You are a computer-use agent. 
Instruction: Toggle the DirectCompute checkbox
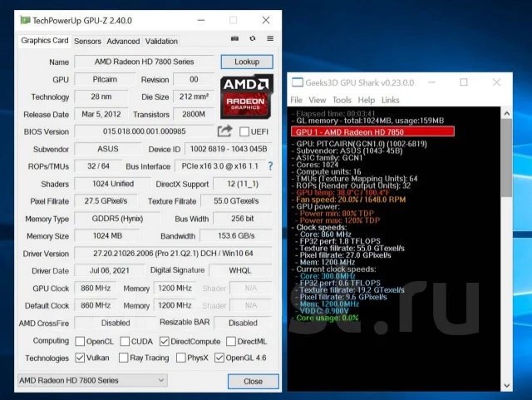pos(165,341)
